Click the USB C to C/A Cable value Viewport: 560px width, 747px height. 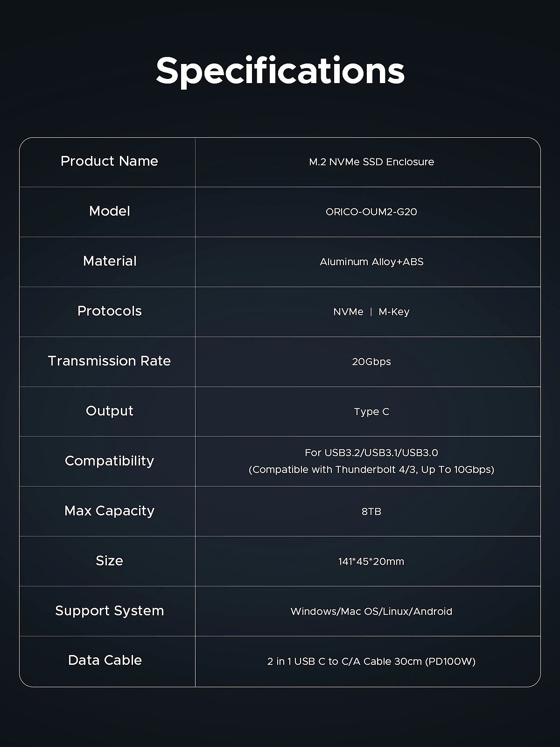tap(371, 662)
